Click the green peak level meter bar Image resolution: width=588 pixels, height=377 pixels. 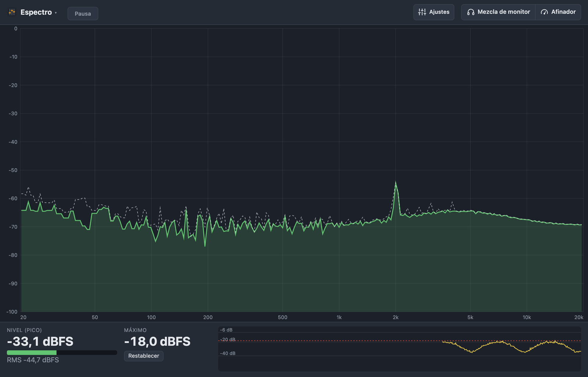[32, 353]
